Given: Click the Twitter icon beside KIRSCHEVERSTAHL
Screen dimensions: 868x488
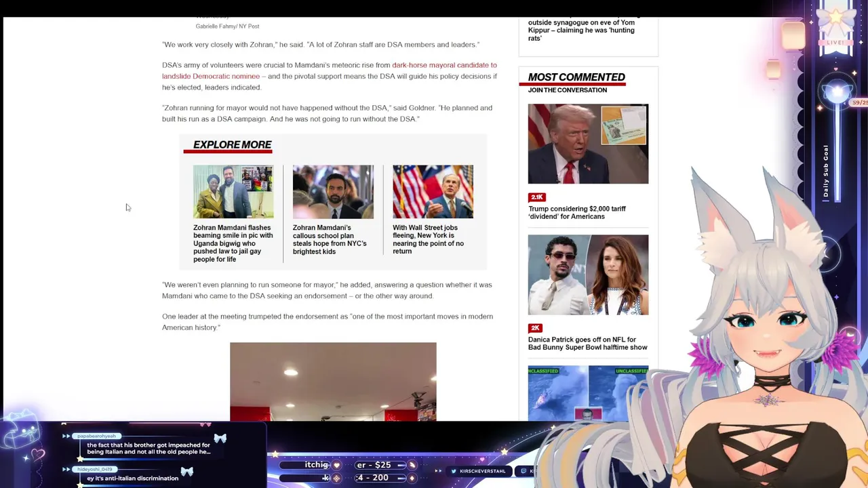Looking at the screenshot, I should [454, 471].
